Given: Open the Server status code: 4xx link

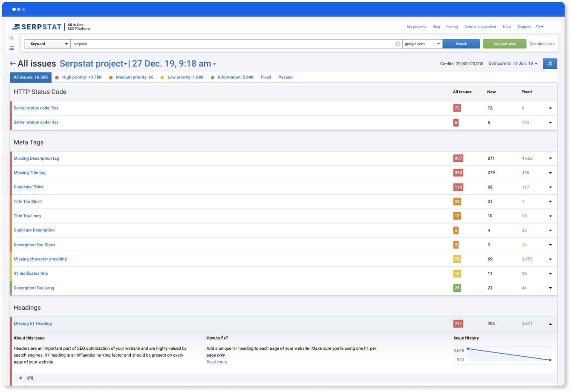Looking at the screenshot, I should (x=36, y=122).
